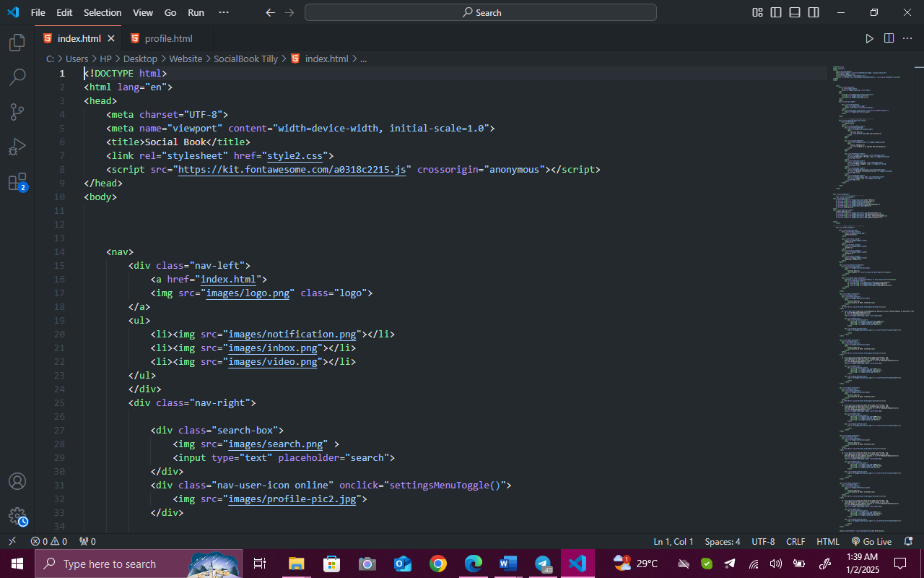
Task: Follow the images/logo.png path link
Action: click(x=248, y=293)
